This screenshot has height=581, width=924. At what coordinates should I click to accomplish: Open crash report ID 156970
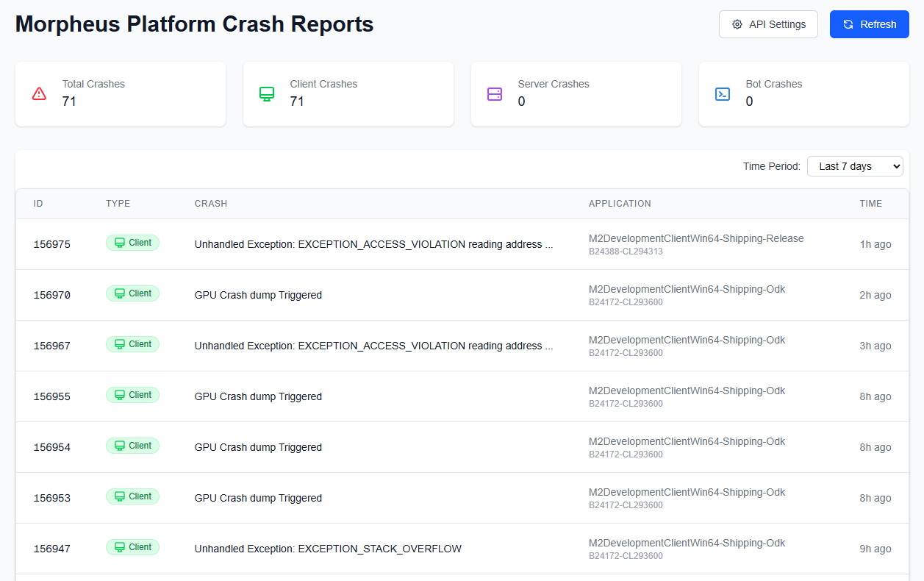pyautogui.click(x=52, y=295)
